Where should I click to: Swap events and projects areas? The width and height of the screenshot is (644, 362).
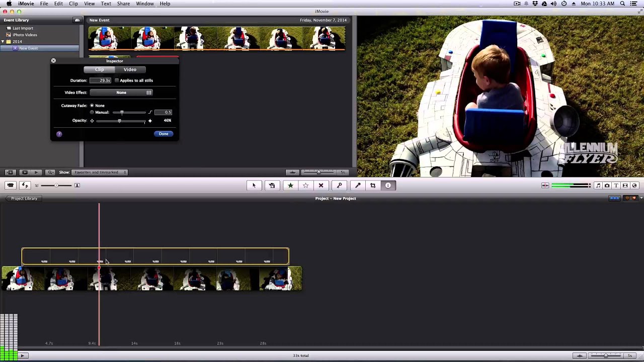pos(25,186)
